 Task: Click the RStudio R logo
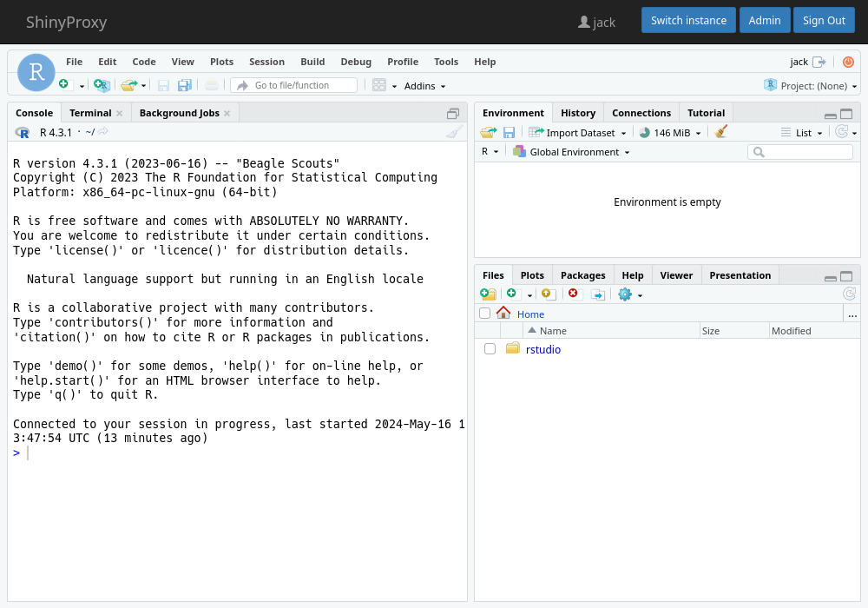(x=36, y=72)
